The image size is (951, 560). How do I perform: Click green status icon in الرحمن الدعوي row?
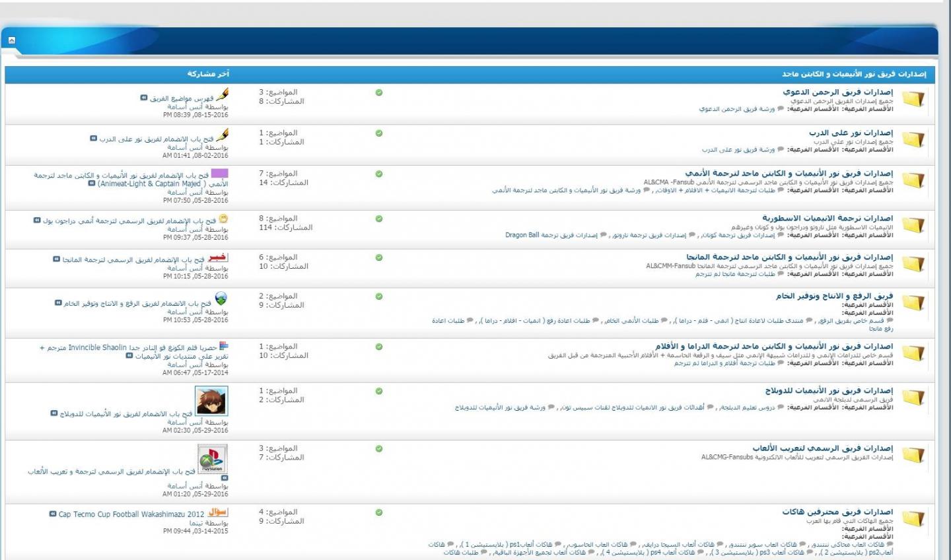(379, 92)
